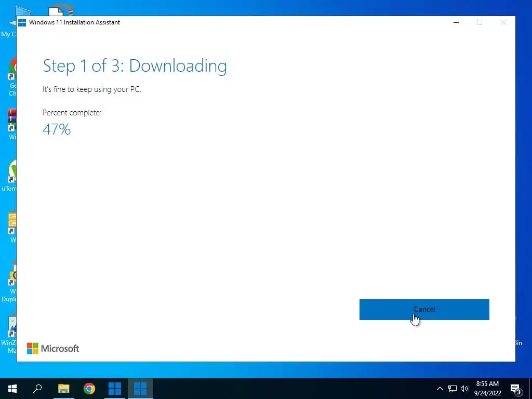This screenshot has width=532, height=399.
Task: Cancel the Windows 11 download
Action: point(424,310)
